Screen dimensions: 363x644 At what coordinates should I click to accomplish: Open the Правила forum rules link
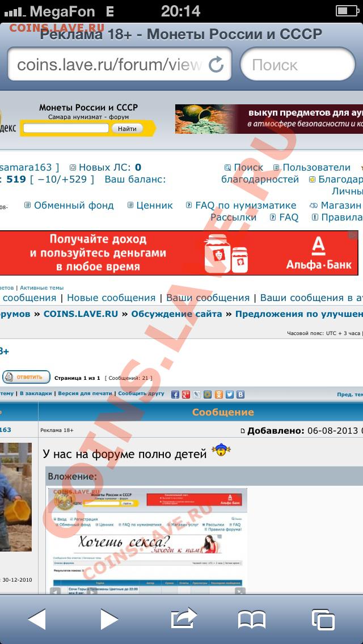pos(341,217)
